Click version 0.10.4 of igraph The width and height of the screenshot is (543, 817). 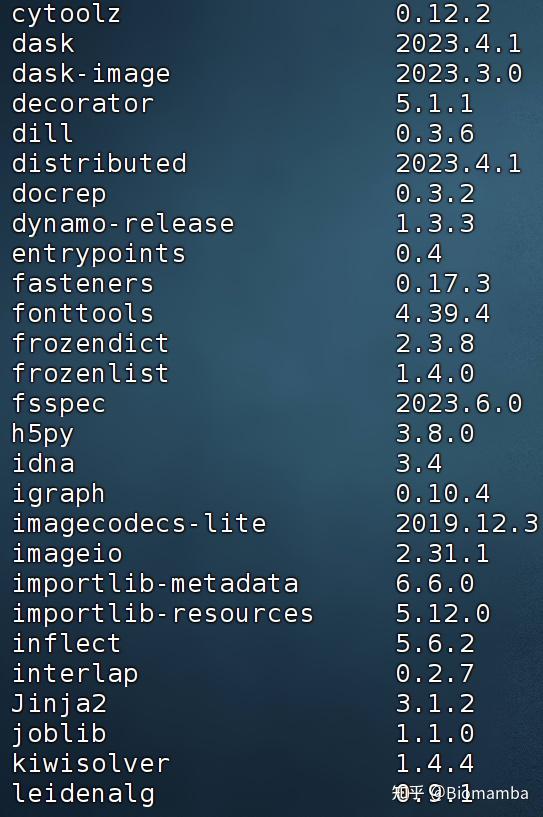pos(443,493)
